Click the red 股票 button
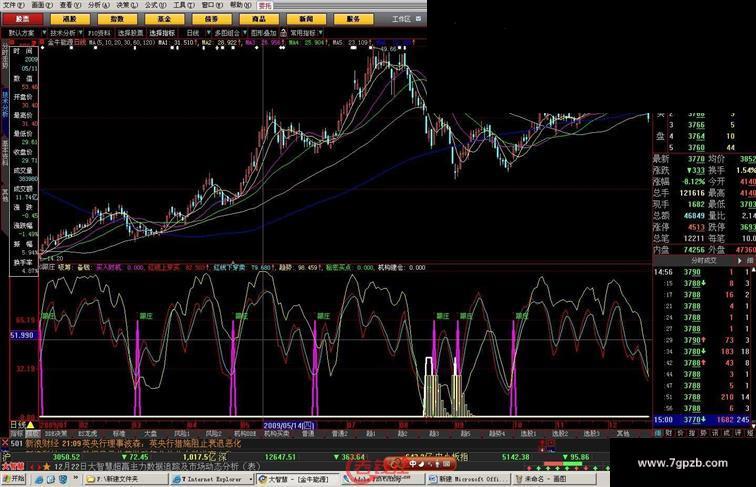 pos(23,19)
